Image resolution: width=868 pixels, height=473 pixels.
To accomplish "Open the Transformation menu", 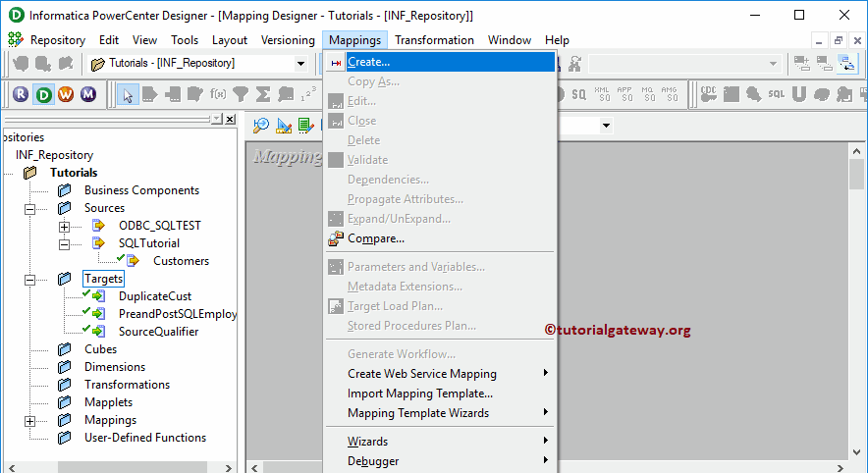I will pyautogui.click(x=434, y=40).
